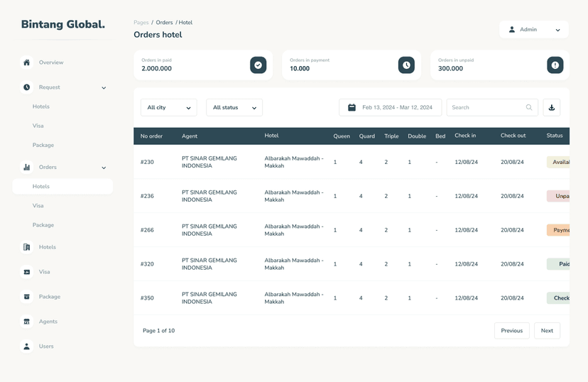Click the Orders breadcrumb link
Viewport: 588px width, 382px height.
[164, 23]
